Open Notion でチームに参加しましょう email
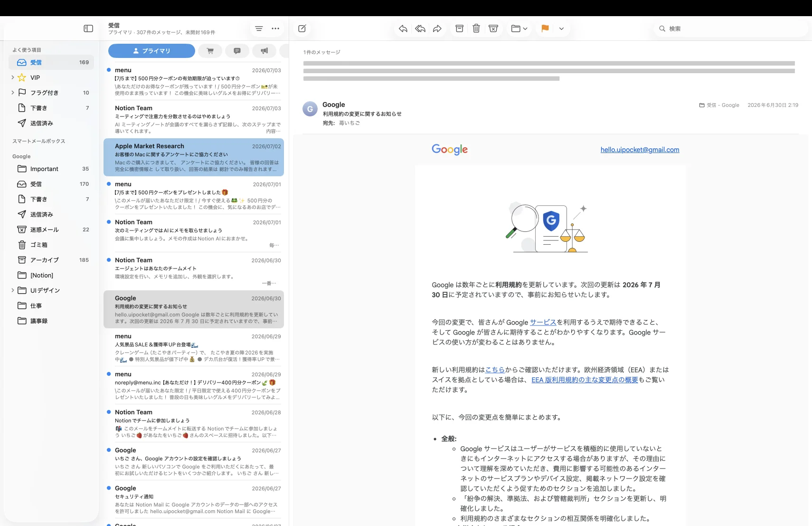 pyautogui.click(x=194, y=423)
